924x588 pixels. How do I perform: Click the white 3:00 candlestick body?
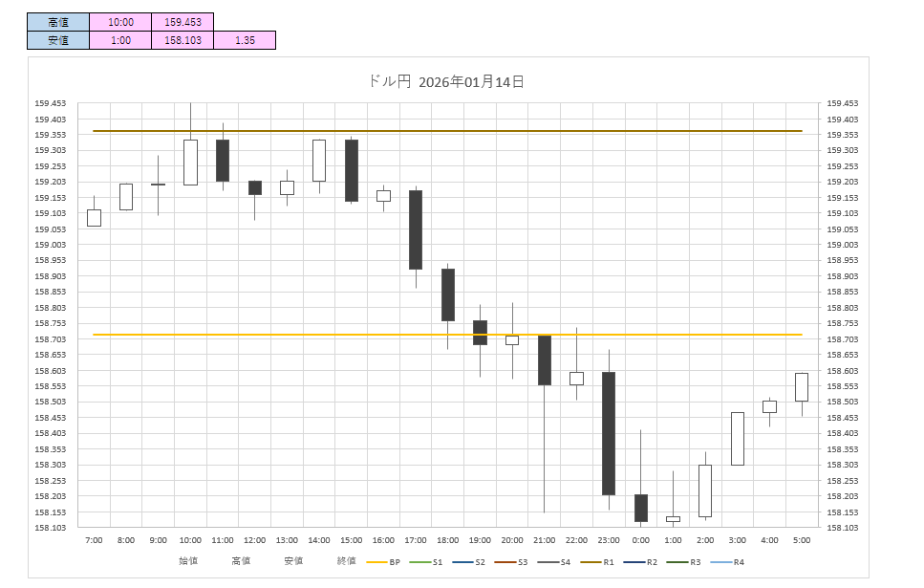coord(738,438)
